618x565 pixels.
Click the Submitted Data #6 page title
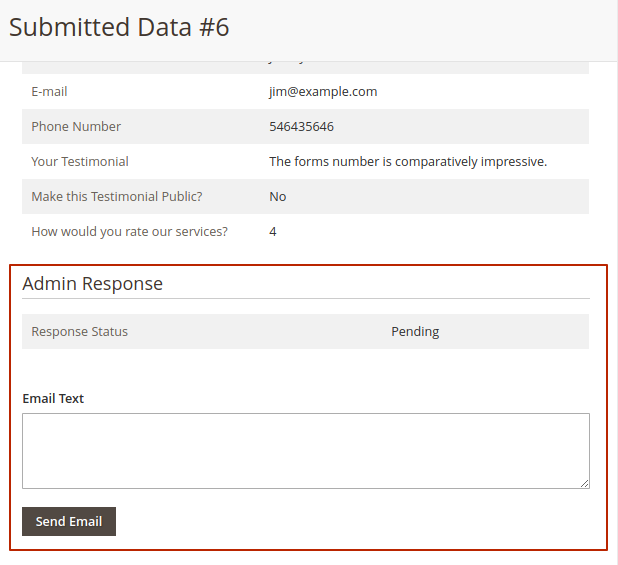tap(119, 27)
